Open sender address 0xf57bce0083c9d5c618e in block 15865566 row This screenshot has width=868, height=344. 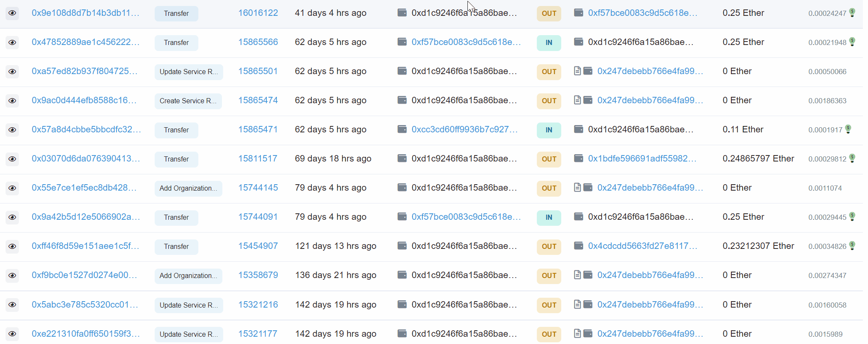click(466, 42)
